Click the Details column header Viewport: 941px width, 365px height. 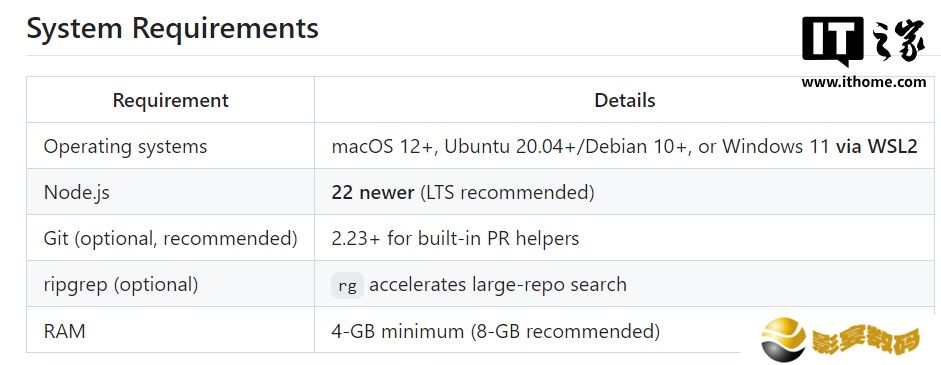(625, 100)
